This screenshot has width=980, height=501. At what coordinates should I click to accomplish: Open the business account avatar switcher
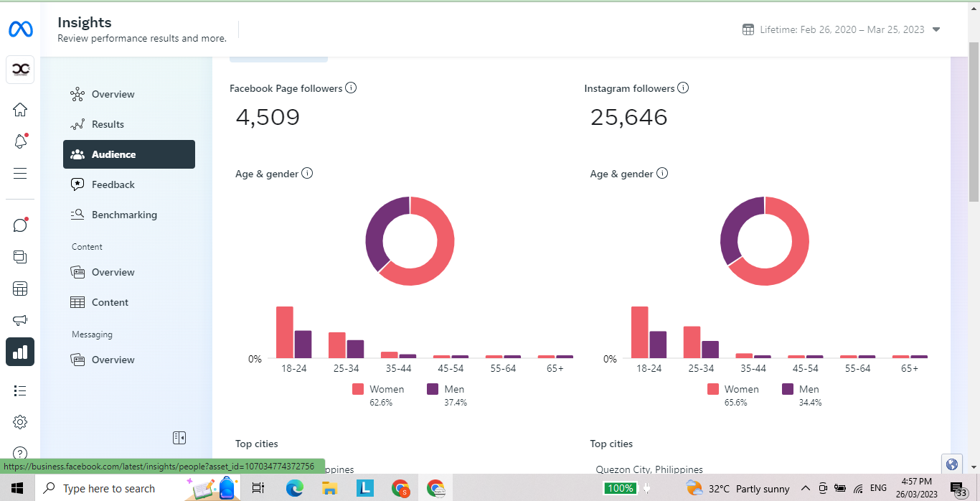pos(20,69)
